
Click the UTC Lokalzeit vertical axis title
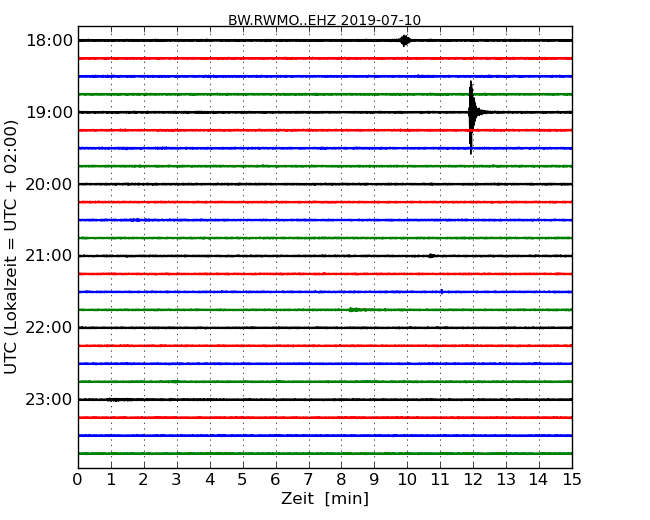coord(11,247)
